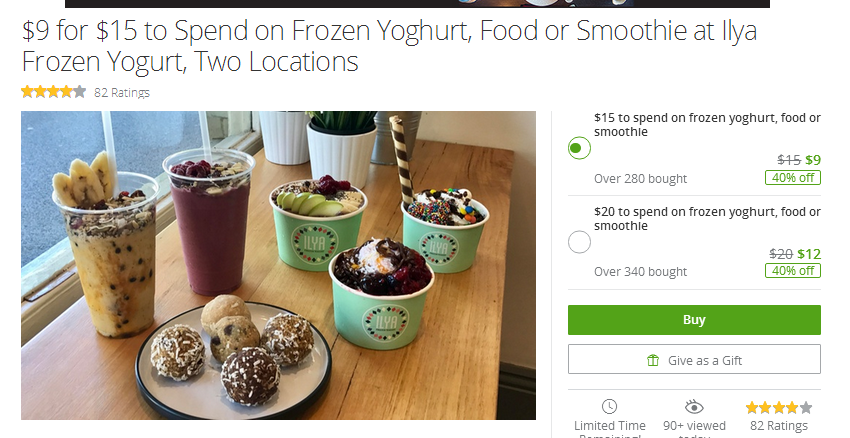
Task: Click the Over 280 bought text
Action: (x=640, y=178)
